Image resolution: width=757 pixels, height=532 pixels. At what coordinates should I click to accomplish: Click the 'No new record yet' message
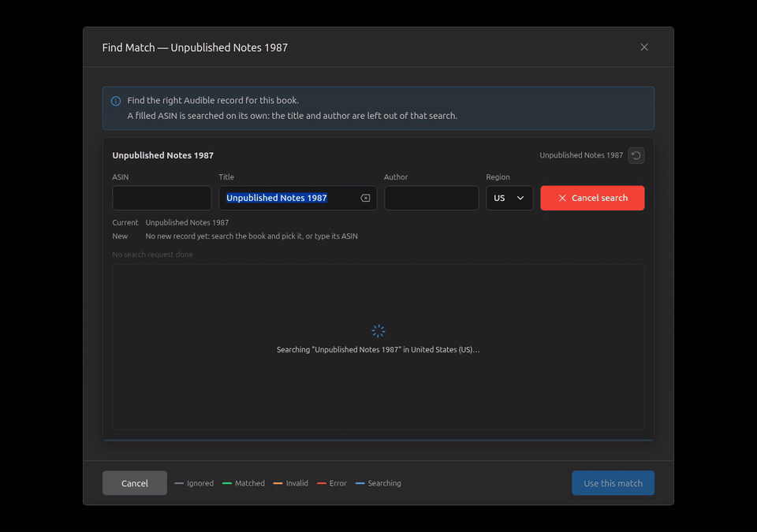[x=252, y=236]
